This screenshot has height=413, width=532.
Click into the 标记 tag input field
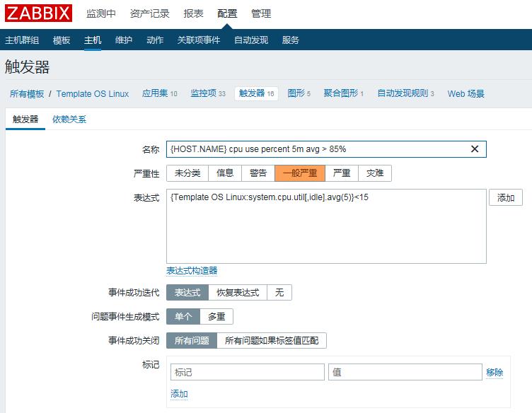(x=248, y=372)
